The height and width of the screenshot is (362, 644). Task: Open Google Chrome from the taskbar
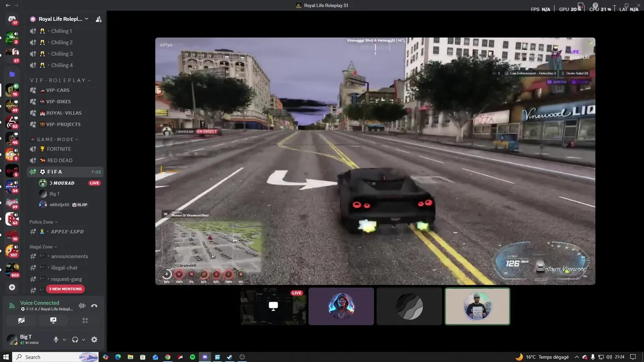click(x=168, y=357)
